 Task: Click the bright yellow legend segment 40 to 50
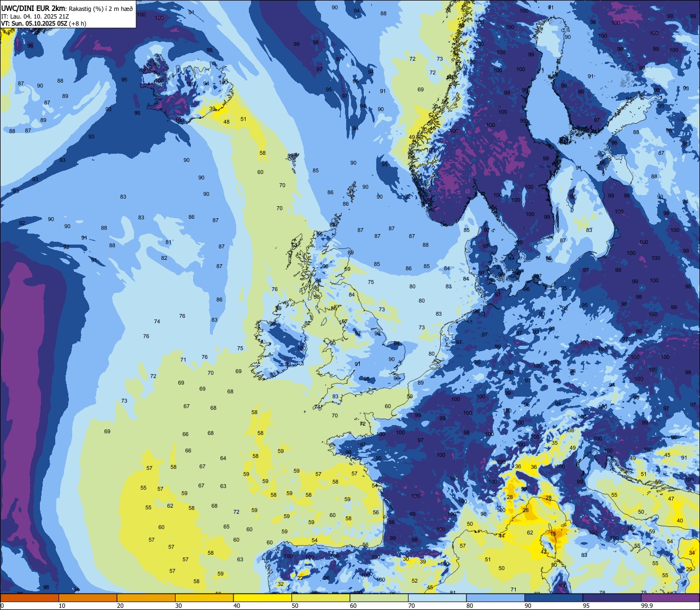click(262, 597)
